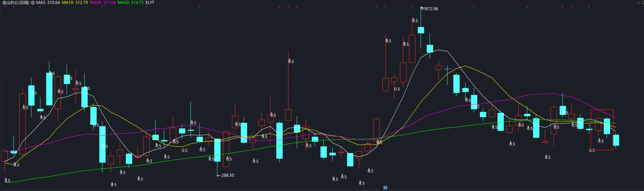The image size is (644, 191).
Task: Open the dropdown chevron beside 金山办公(日线)
Action: point(33,2)
